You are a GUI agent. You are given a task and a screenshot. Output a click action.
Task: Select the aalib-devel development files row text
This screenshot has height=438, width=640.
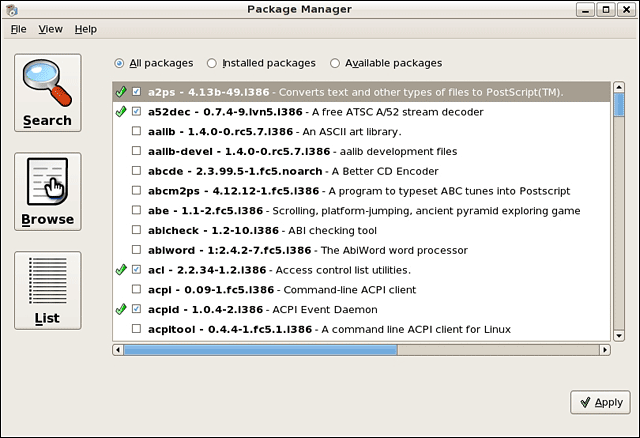pos(302,151)
